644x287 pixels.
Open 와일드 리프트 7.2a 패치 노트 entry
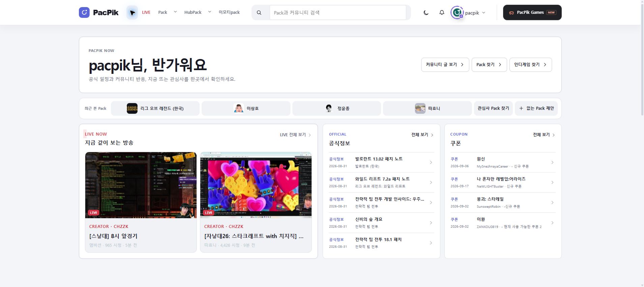pos(381,182)
